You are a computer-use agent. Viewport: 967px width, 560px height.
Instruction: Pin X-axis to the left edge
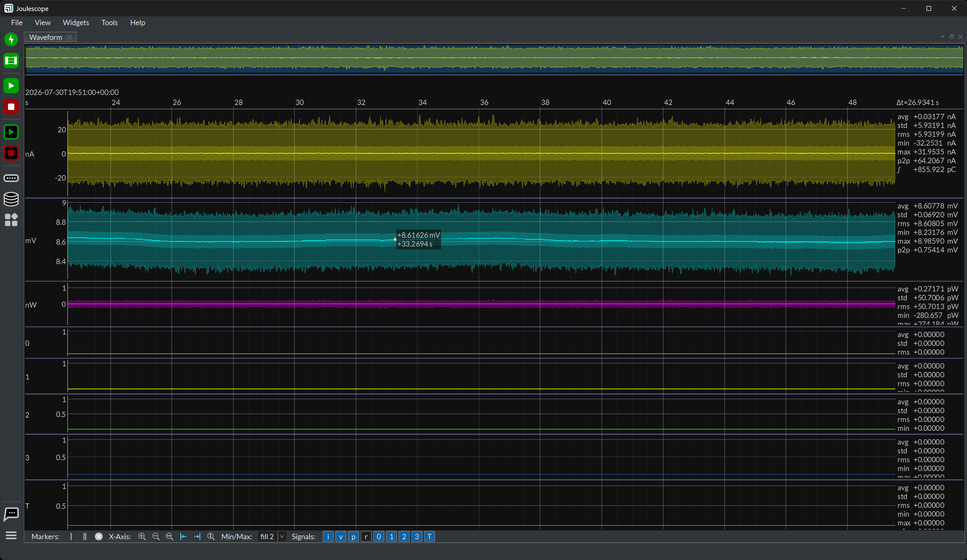pyautogui.click(x=183, y=537)
